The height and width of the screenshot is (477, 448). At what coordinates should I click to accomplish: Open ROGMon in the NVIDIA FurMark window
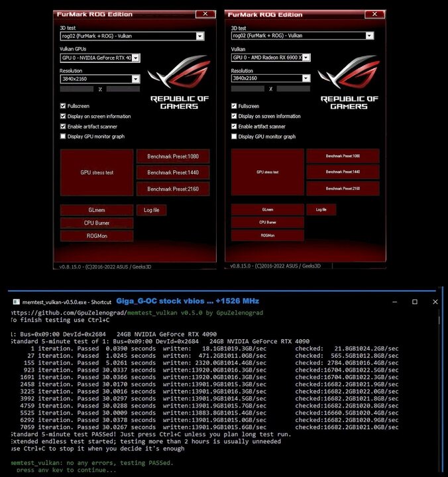coord(97,236)
